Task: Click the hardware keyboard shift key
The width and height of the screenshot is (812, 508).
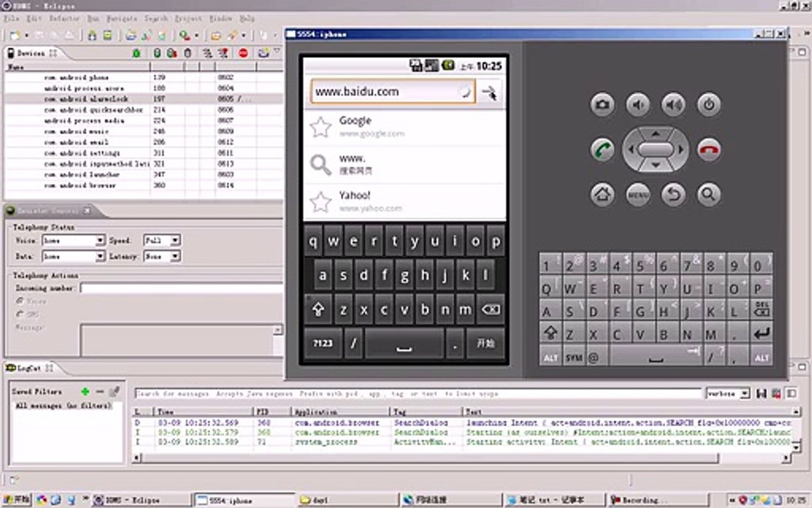Action: pyautogui.click(x=550, y=333)
